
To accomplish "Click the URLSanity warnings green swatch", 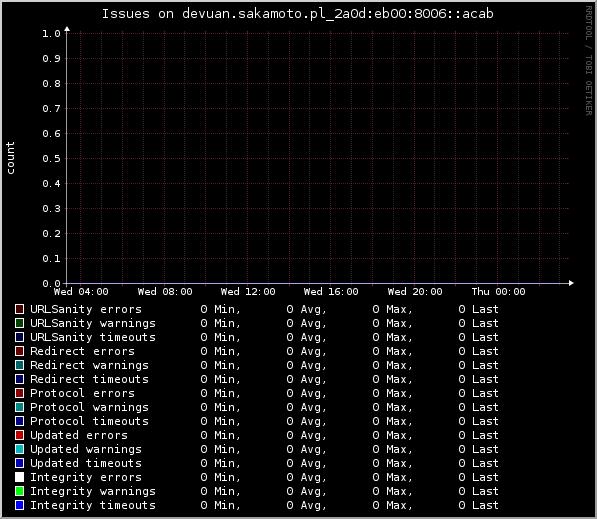I will tap(19, 323).
